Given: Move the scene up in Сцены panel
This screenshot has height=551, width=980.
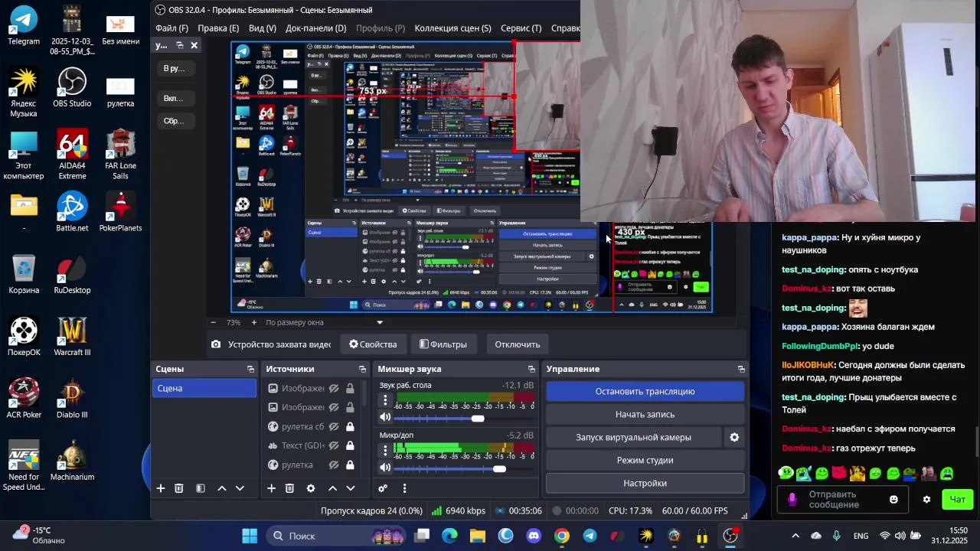Looking at the screenshot, I should click(x=222, y=488).
